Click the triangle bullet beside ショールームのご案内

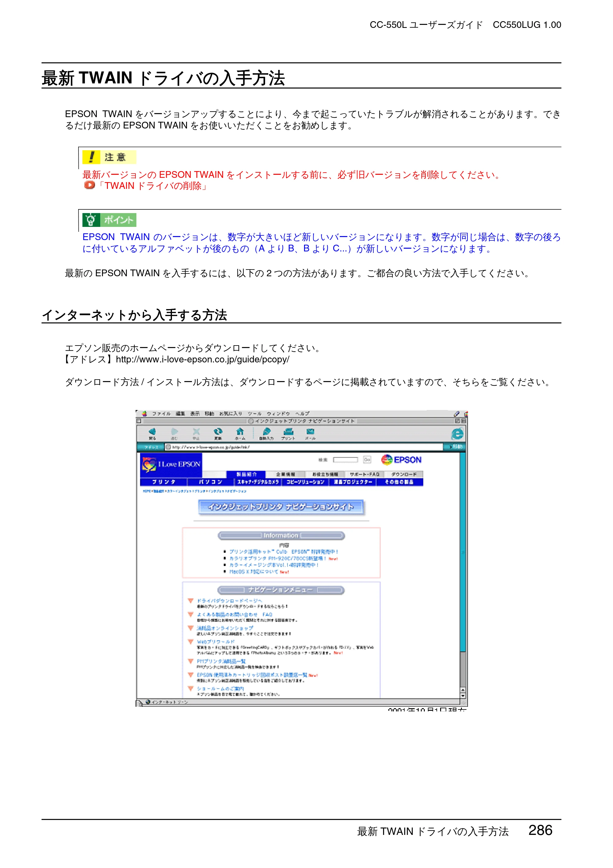point(191,688)
